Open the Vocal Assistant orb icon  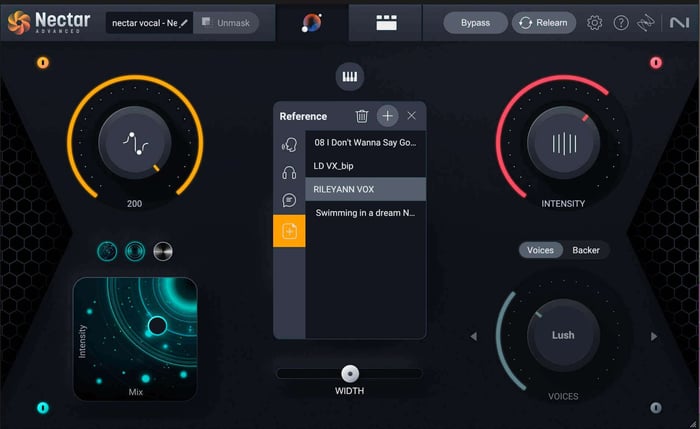[312, 23]
